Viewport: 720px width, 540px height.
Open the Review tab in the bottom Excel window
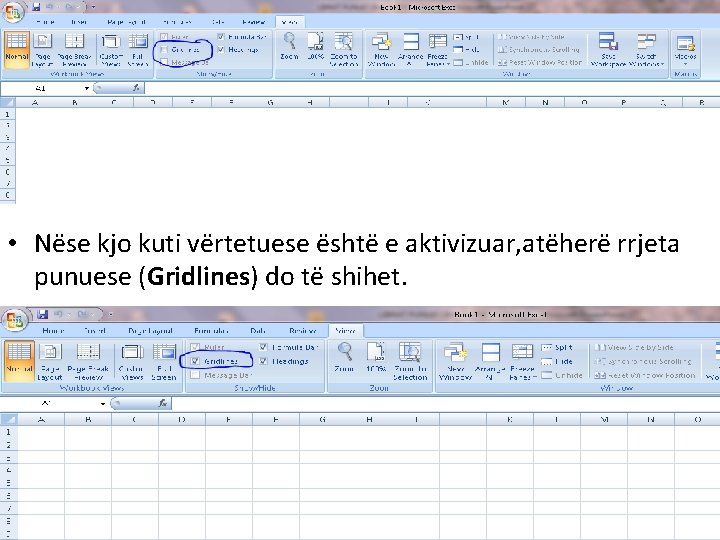303,331
